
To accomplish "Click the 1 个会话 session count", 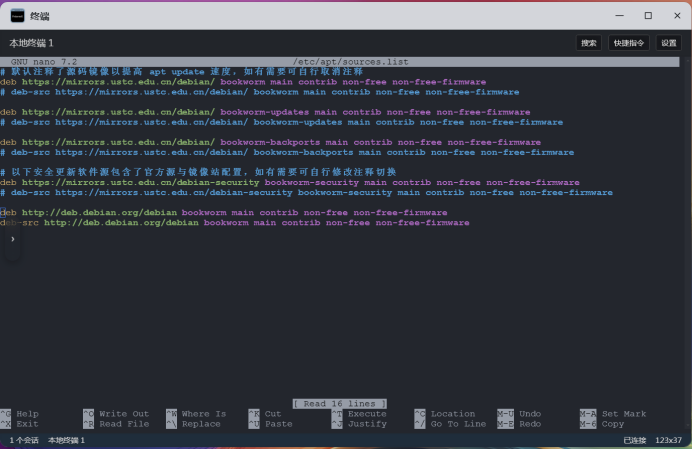I will [24, 440].
